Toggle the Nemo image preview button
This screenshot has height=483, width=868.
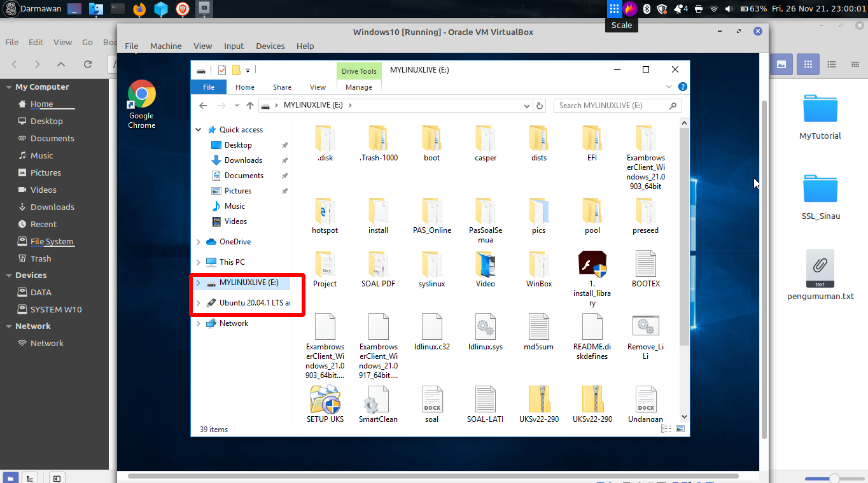[x=781, y=64]
